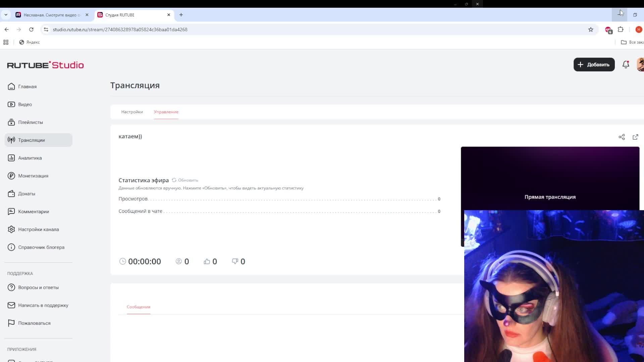Open the stream in a new window using the external link icon
The height and width of the screenshot is (362, 644).
[635, 137]
